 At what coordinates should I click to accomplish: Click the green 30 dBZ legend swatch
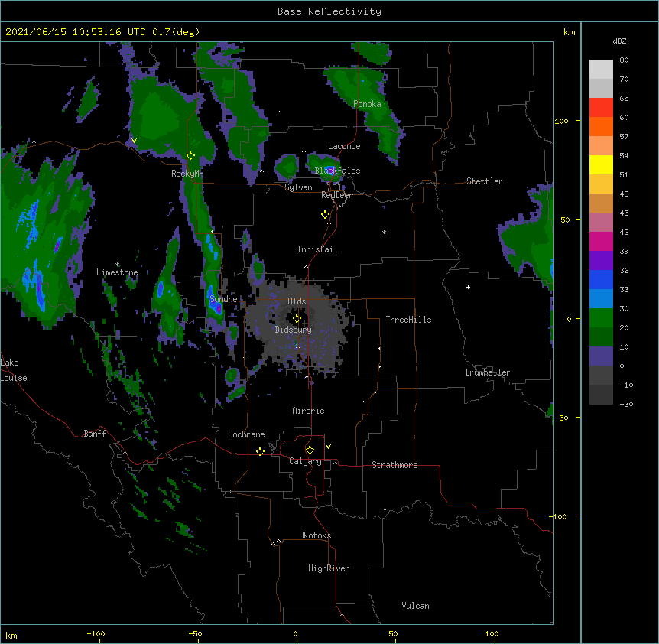[601, 318]
